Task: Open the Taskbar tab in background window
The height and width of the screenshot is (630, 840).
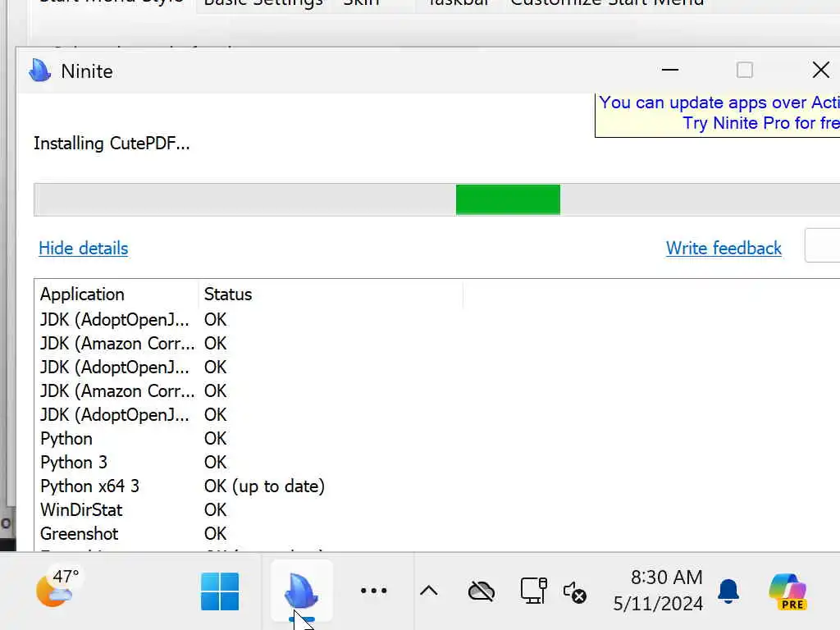Action: [x=458, y=3]
